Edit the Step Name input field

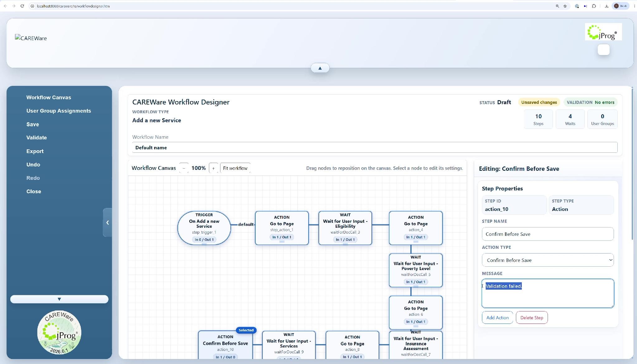point(548,234)
